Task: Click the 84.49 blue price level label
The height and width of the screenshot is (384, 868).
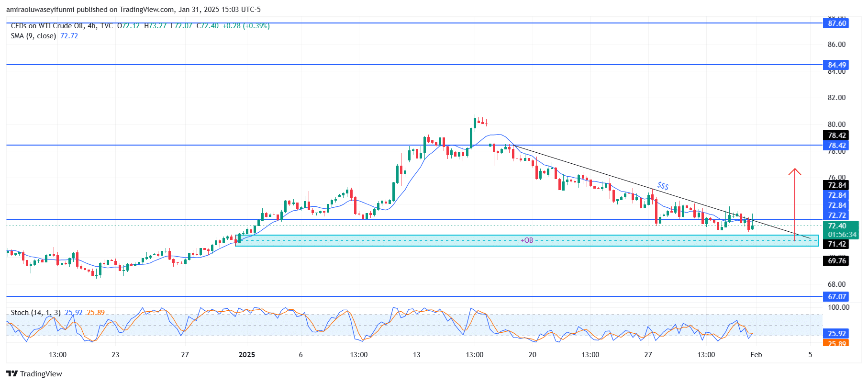Action: tap(836, 65)
